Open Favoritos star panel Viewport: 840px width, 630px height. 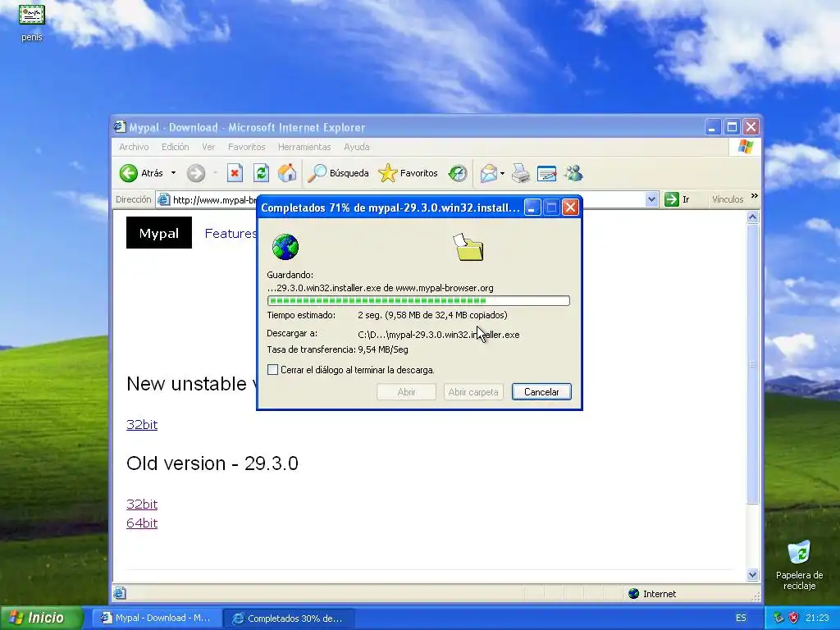[x=409, y=173]
